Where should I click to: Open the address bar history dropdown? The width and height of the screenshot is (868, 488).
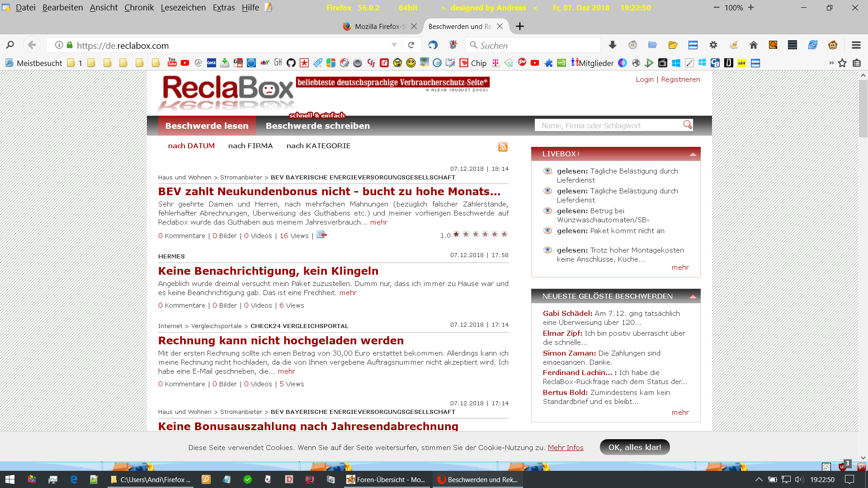[x=394, y=45]
